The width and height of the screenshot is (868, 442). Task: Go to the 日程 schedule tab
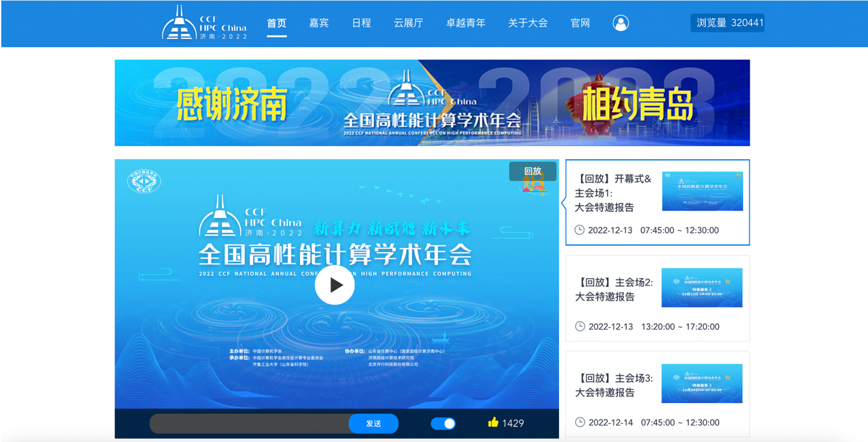[361, 23]
